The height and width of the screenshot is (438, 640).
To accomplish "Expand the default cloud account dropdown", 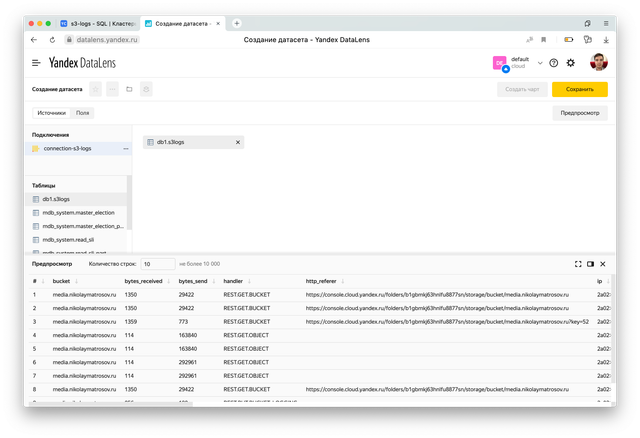I will (x=540, y=62).
